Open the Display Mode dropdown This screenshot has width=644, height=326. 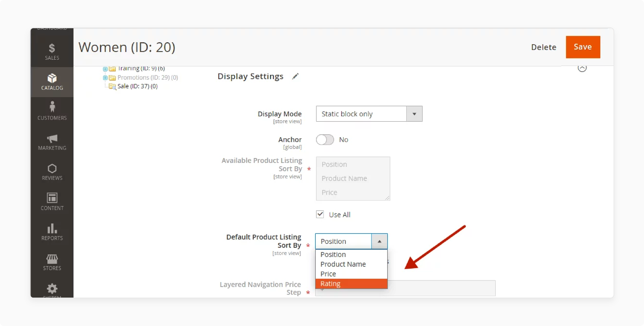click(369, 114)
